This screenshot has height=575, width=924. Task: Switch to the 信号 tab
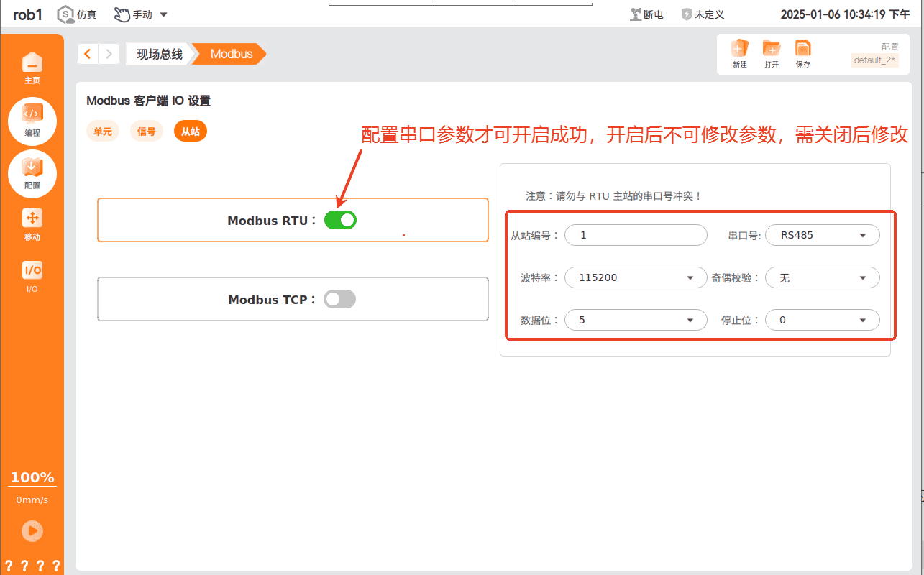[147, 132]
